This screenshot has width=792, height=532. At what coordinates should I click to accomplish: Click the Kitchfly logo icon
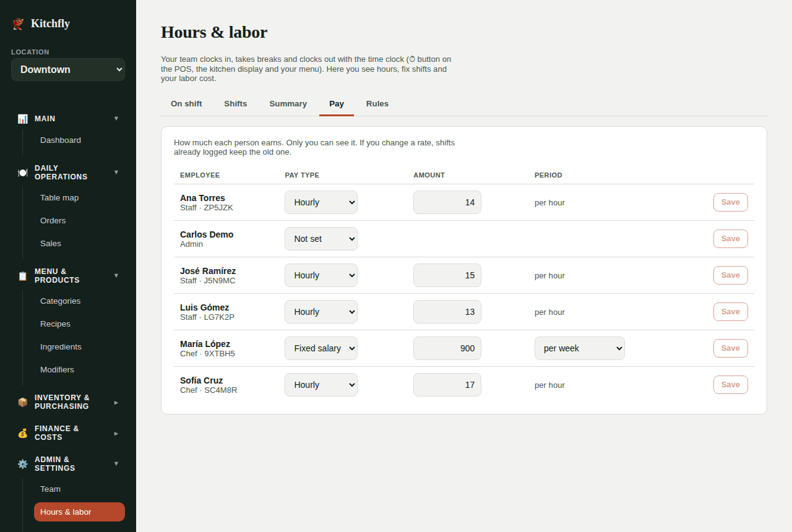click(18, 24)
